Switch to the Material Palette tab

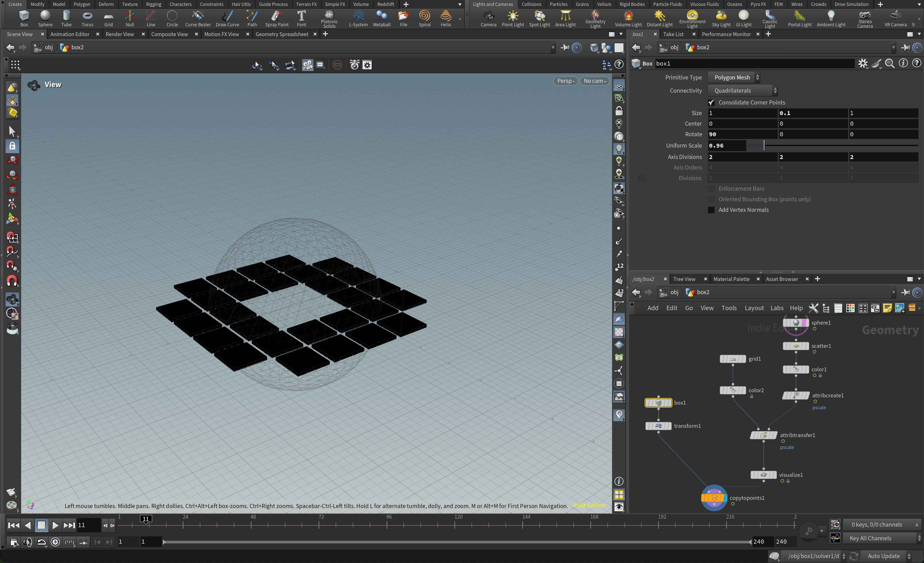pyautogui.click(x=731, y=279)
